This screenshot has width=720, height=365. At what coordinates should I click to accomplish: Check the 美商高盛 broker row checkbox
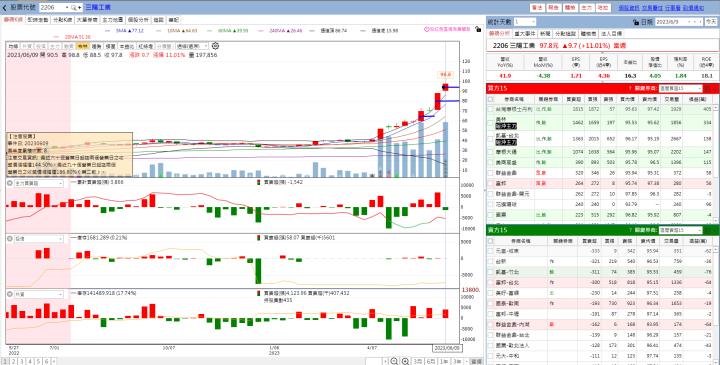click(491, 162)
